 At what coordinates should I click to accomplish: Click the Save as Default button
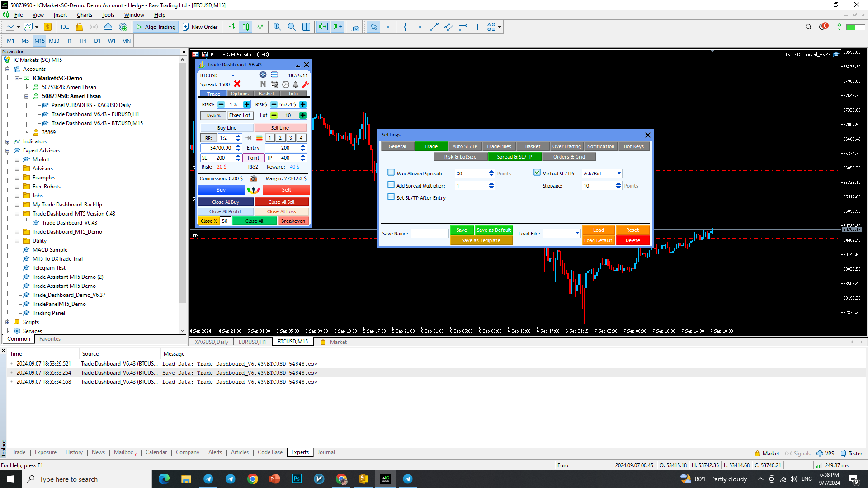pos(494,230)
